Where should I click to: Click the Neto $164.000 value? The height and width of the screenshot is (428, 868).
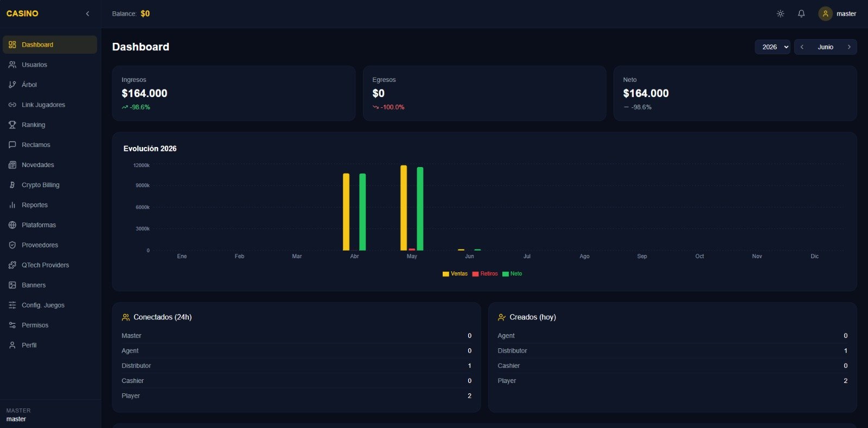point(646,93)
